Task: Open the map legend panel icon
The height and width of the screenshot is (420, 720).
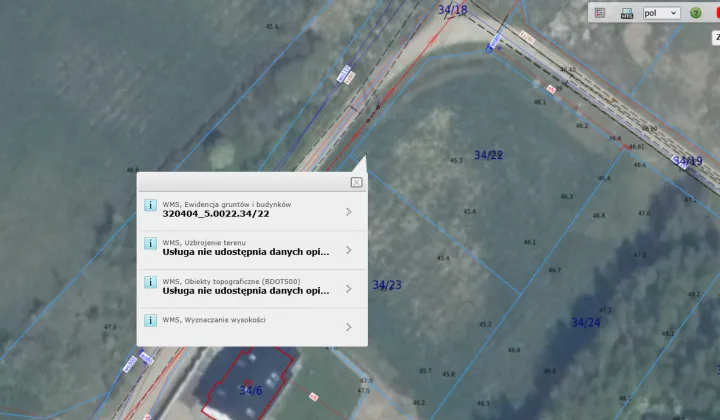Action: pyautogui.click(x=600, y=13)
